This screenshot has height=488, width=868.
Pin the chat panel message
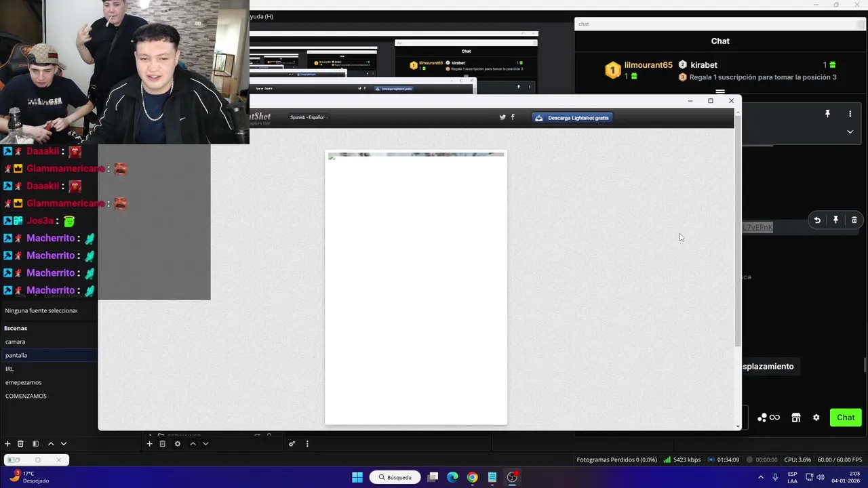pyautogui.click(x=827, y=114)
